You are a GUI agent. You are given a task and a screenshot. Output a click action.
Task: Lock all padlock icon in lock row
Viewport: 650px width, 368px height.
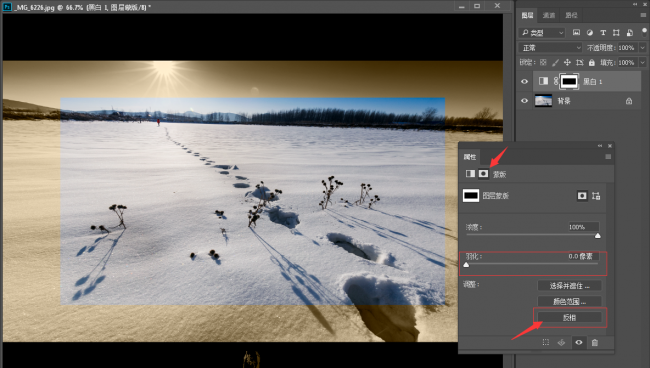coord(592,63)
